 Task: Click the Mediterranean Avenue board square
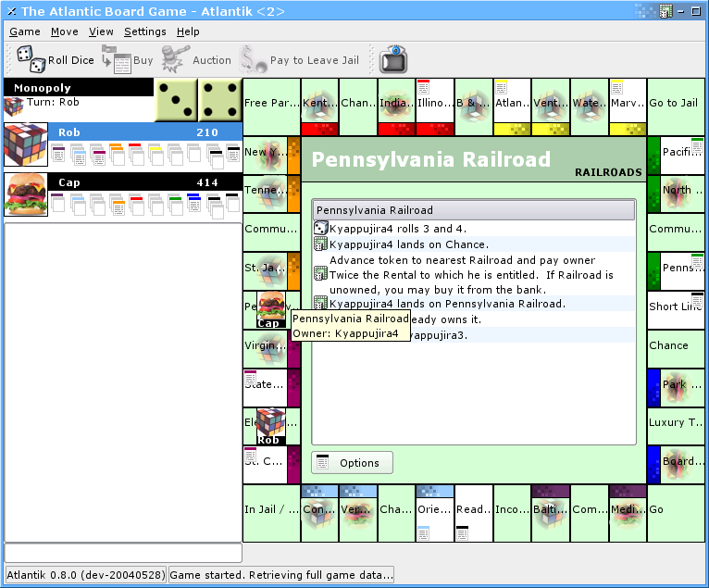click(x=628, y=513)
